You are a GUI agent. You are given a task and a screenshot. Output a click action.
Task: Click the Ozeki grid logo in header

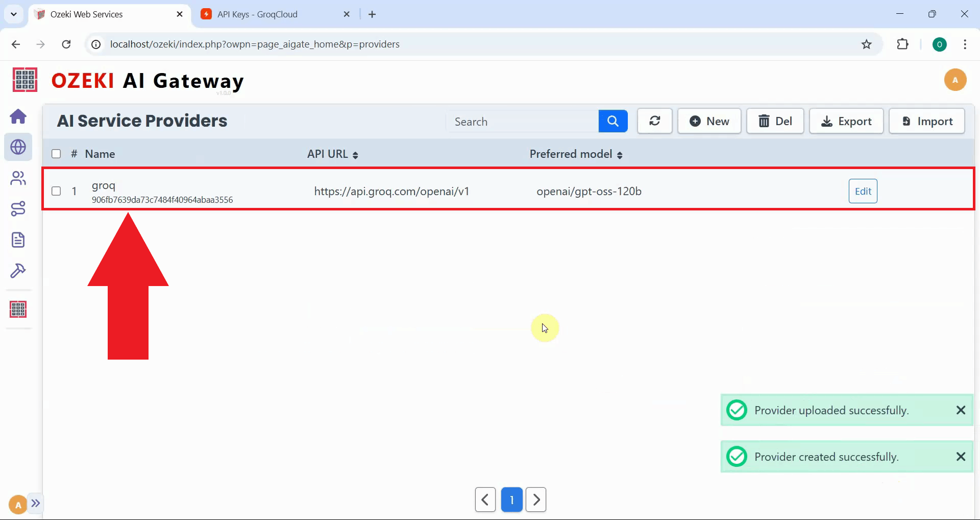pyautogui.click(x=24, y=80)
